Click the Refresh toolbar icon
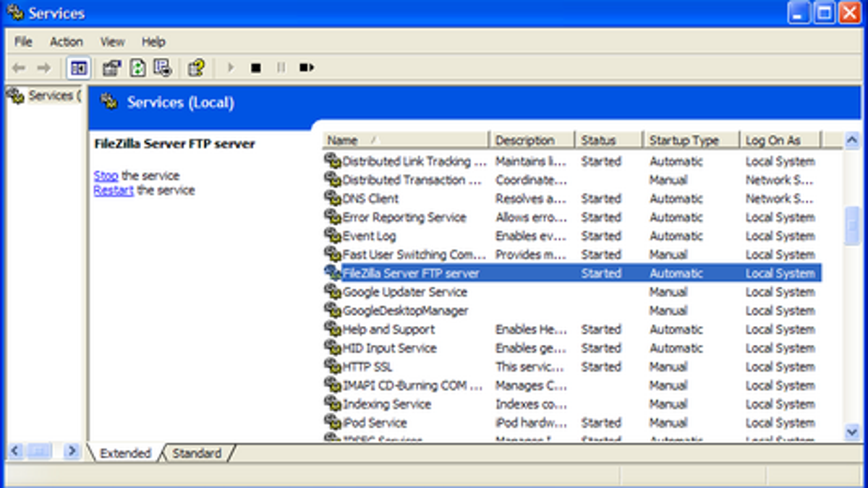The width and height of the screenshot is (868, 488). click(137, 68)
